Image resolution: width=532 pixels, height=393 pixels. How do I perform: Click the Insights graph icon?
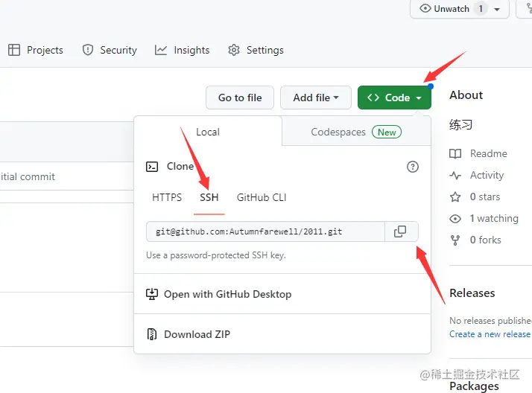pyautogui.click(x=161, y=50)
